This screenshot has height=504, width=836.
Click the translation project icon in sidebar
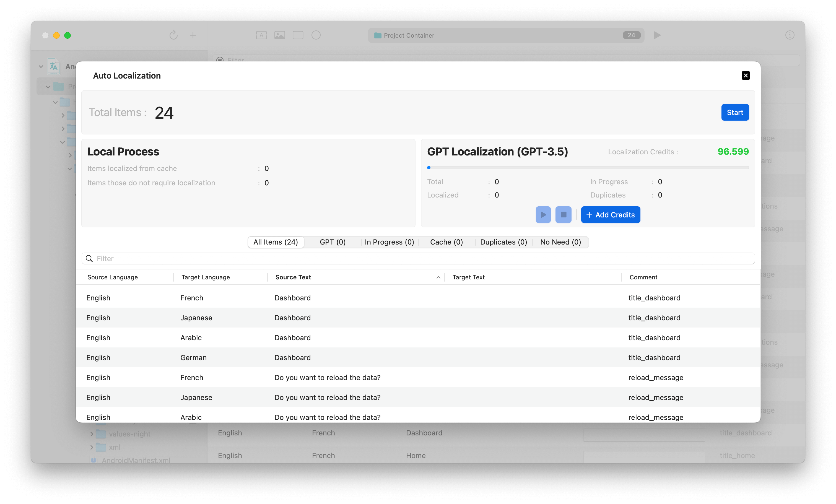[54, 66]
